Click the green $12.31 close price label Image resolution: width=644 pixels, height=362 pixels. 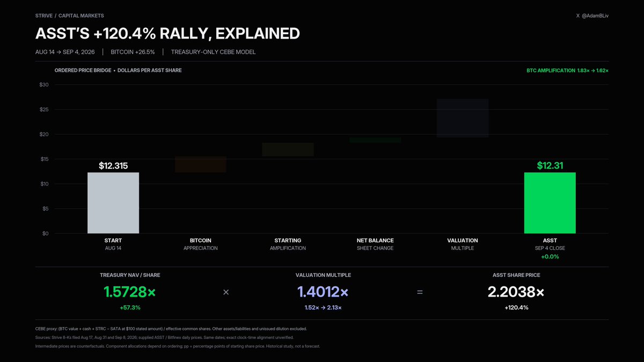[550, 166]
